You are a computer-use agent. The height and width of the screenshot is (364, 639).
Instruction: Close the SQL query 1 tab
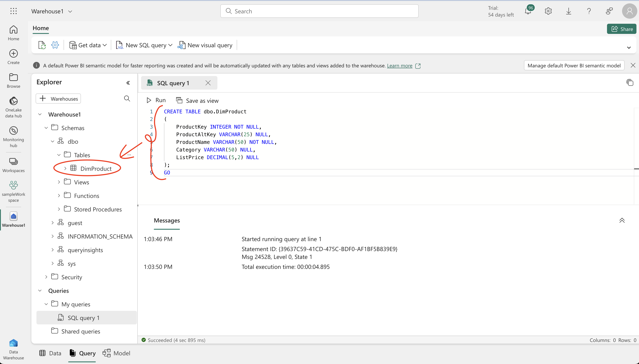point(208,83)
